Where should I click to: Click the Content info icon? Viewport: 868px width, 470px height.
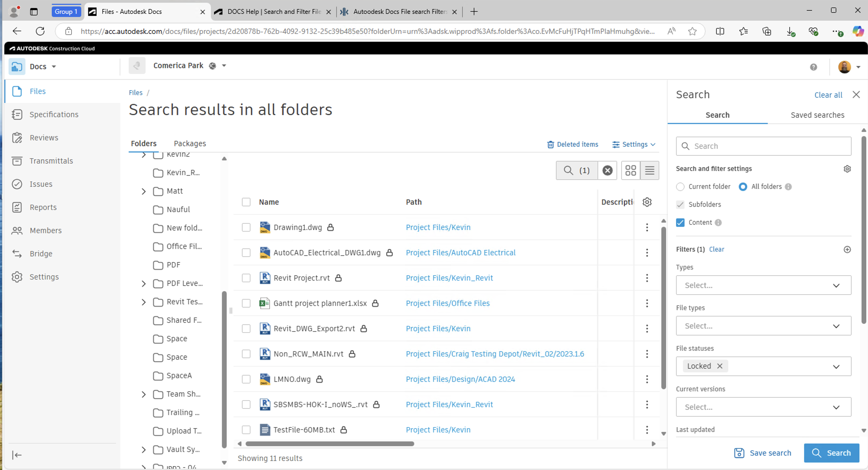pyautogui.click(x=718, y=223)
